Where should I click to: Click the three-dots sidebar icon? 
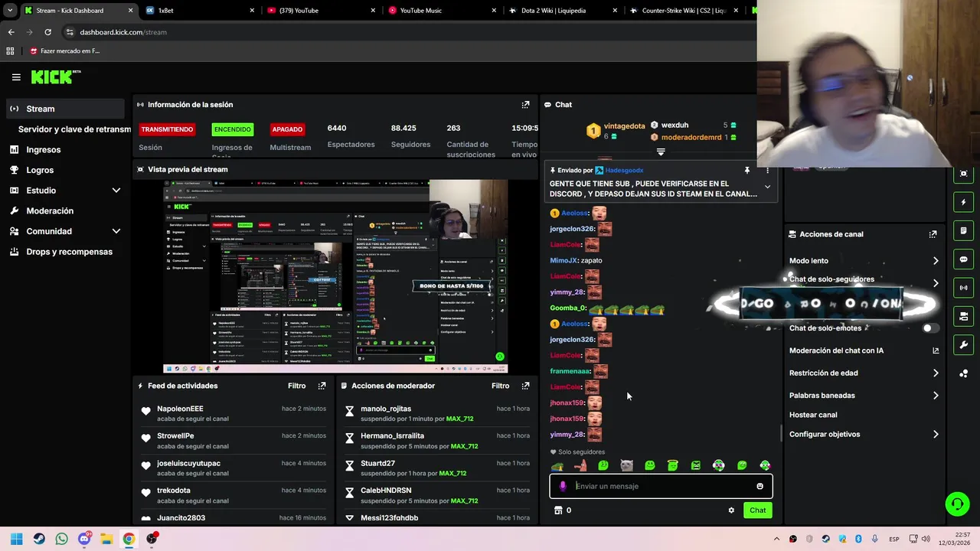coord(963,373)
